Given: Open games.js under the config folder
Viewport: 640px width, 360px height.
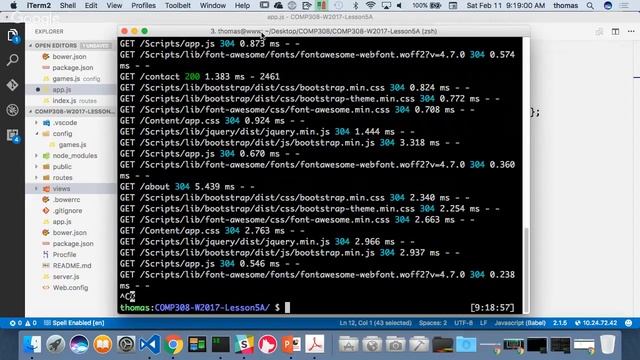Looking at the screenshot, I should point(72,144).
